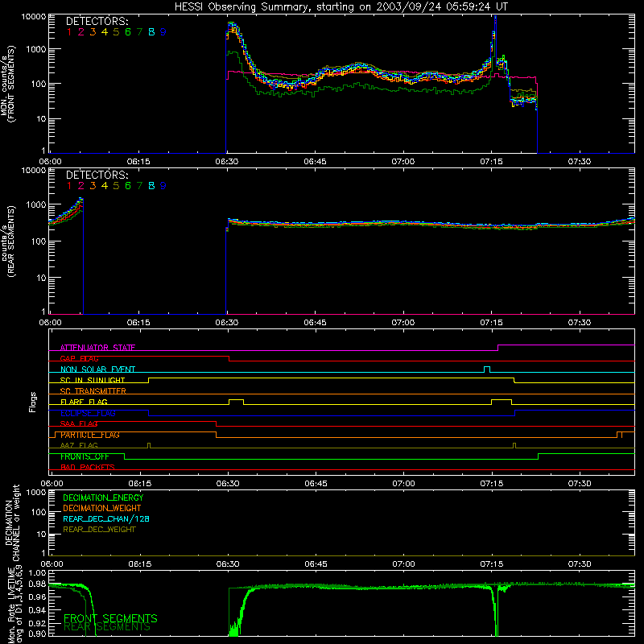
Task: Click the DECIMATION channel or weight axis title
Action: [12, 522]
